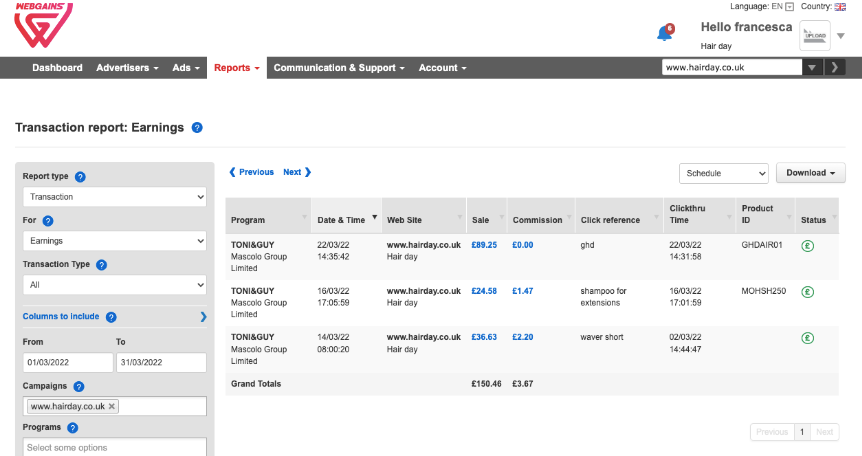This screenshot has height=456, width=862.
Task: Remove www.hairday.co.uk campaign tag
Action: coord(112,406)
